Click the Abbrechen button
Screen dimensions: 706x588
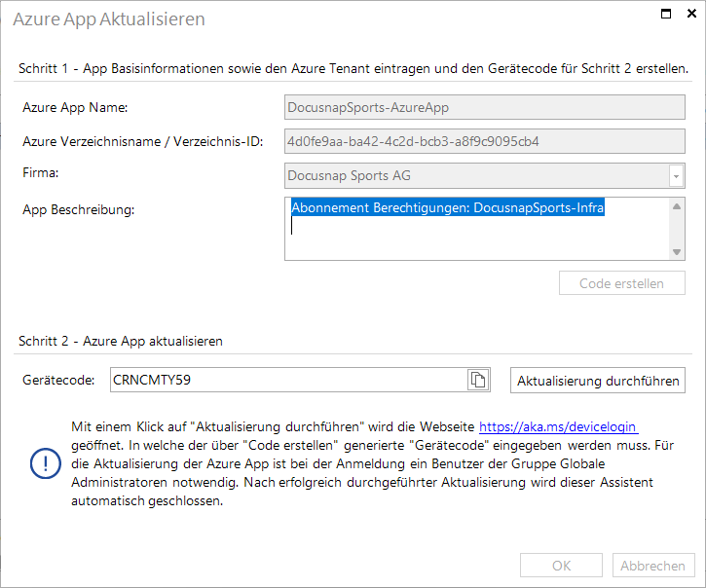pyautogui.click(x=653, y=566)
